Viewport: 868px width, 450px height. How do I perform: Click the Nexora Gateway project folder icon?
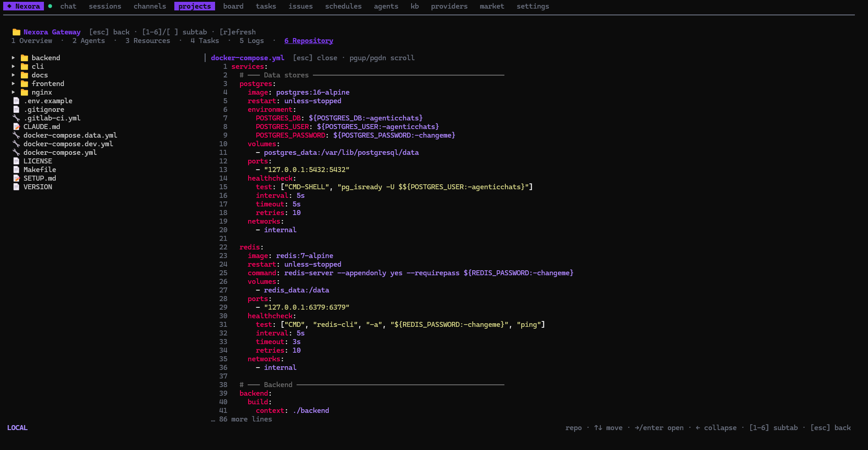click(16, 32)
